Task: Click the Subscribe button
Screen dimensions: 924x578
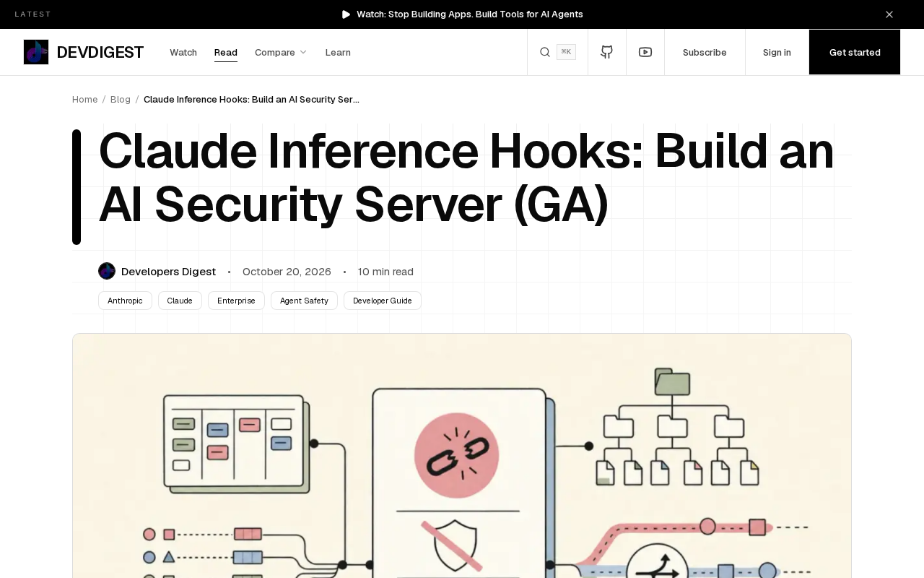Action: click(705, 52)
